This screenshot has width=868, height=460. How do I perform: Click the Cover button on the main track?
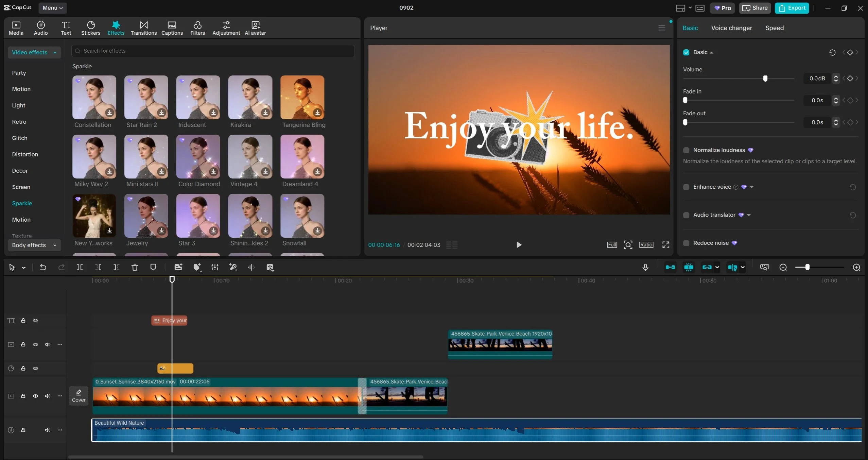click(x=79, y=396)
